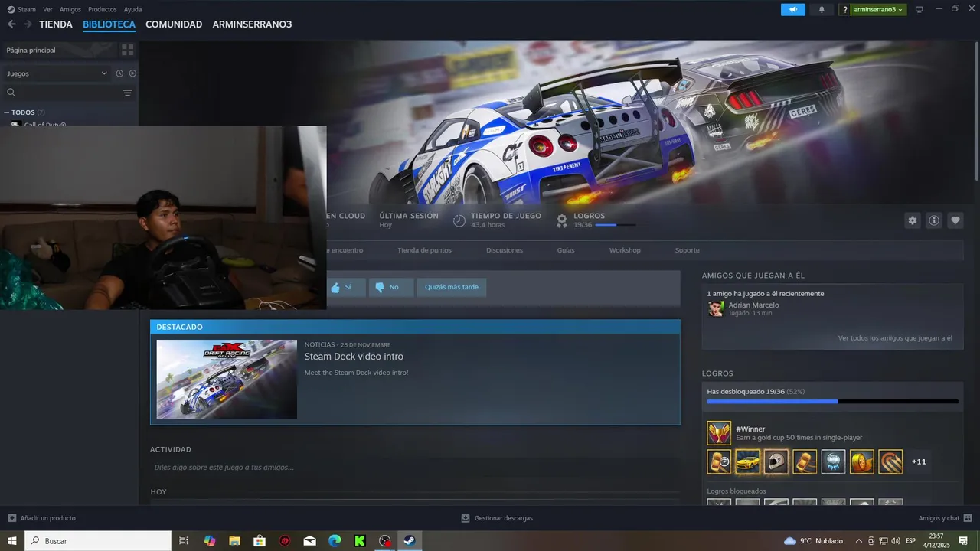
Task: Open the Drift Racing news thumbnail
Action: pyautogui.click(x=227, y=379)
